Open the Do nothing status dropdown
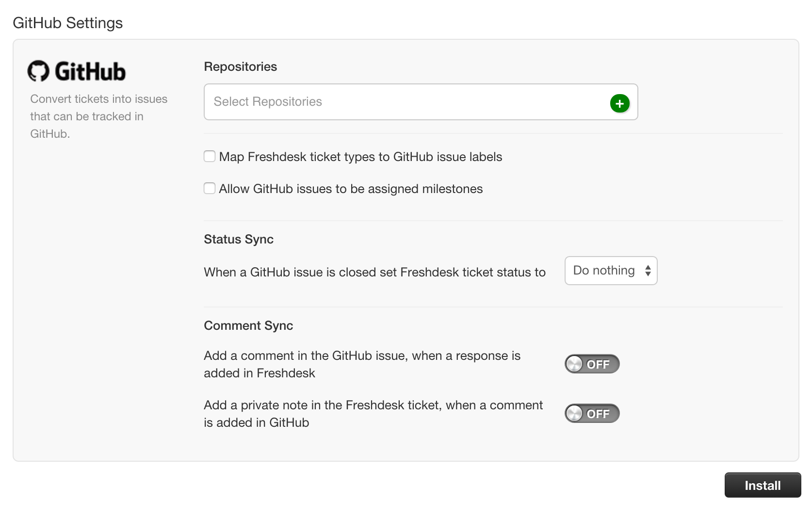This screenshot has height=517, width=812. point(611,271)
